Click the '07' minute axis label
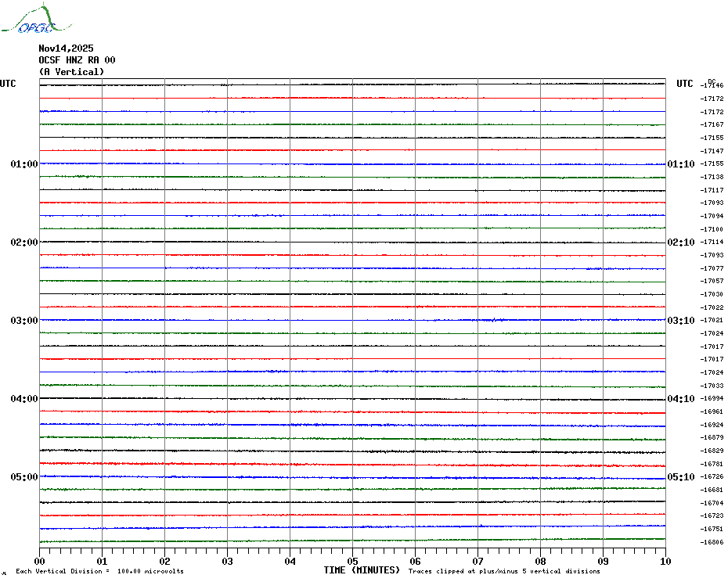Screen dimensions: 728x582 [x=478, y=561]
